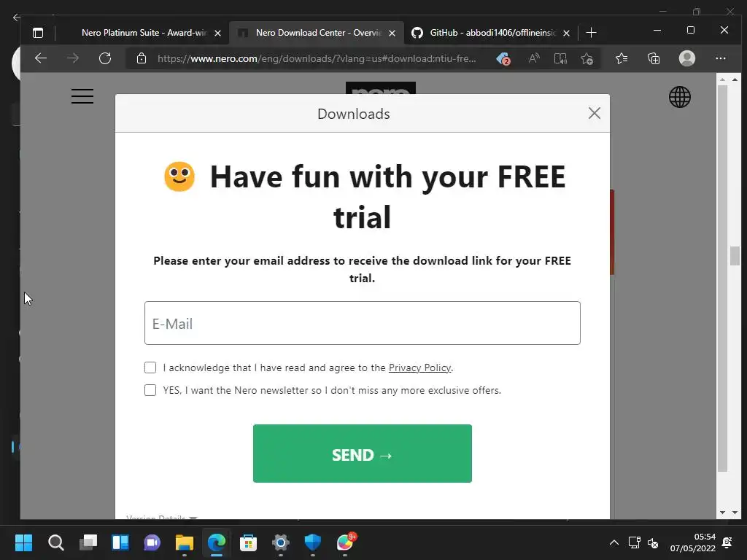Open the Privacy Policy link
This screenshot has height=560, width=747.
[x=419, y=367]
